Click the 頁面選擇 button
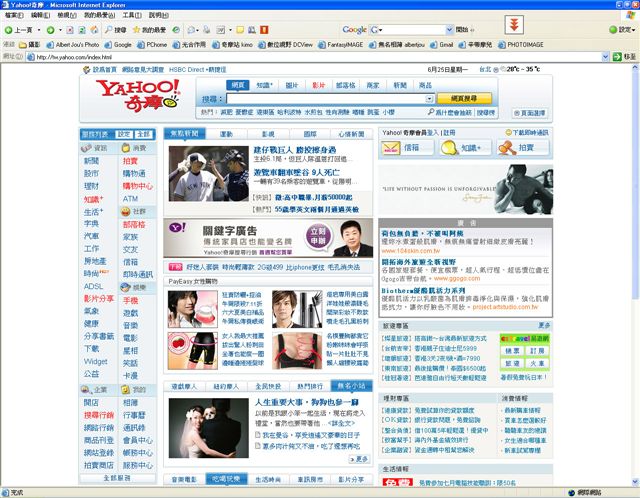The height and width of the screenshot is (498, 640). click(x=530, y=113)
